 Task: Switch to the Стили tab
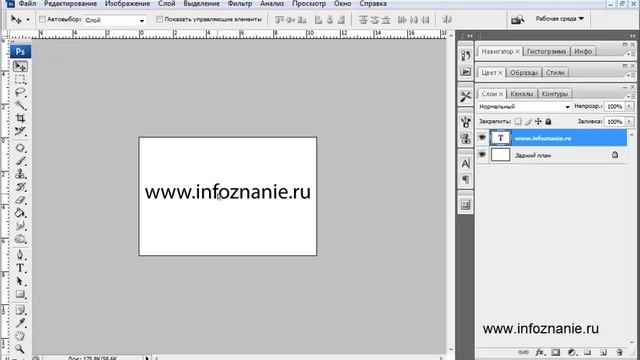(x=555, y=73)
